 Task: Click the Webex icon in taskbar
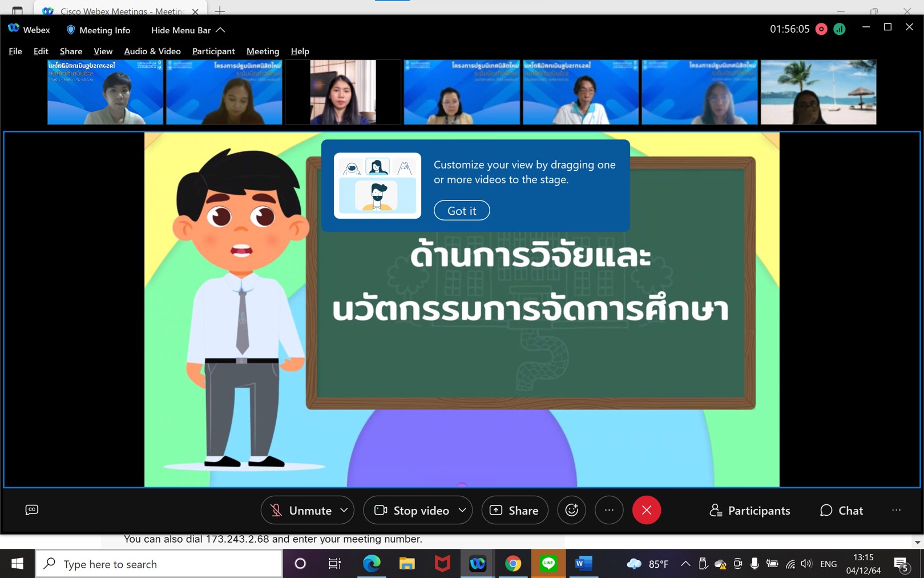pyautogui.click(x=478, y=564)
